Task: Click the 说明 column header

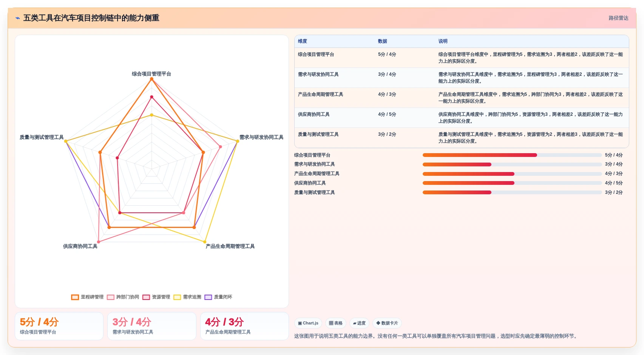Action: pos(443,41)
